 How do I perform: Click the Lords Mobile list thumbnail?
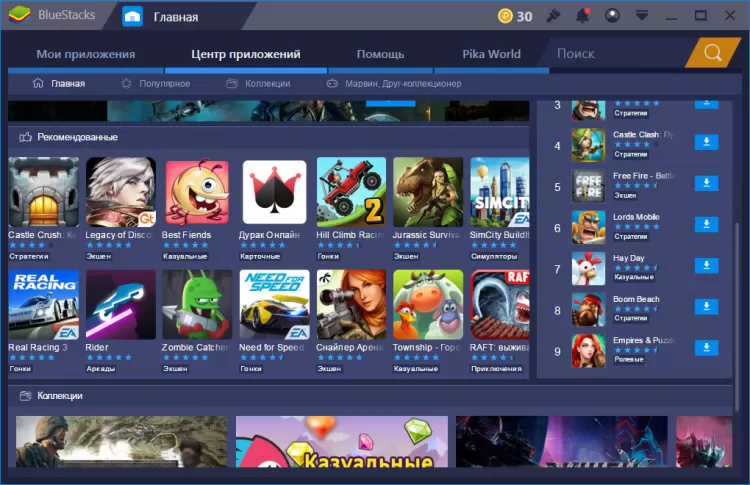coord(588,228)
